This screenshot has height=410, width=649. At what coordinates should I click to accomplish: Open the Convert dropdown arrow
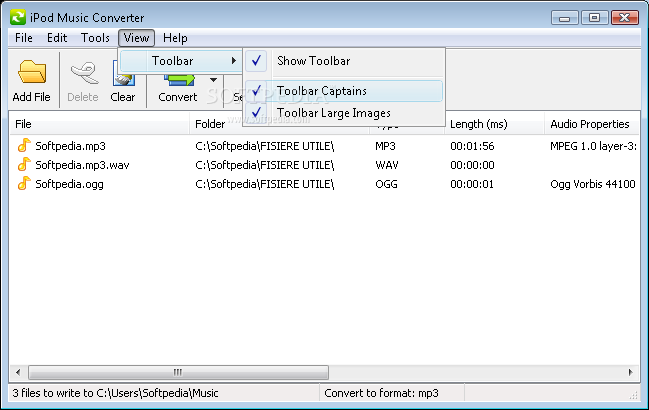coord(213,80)
